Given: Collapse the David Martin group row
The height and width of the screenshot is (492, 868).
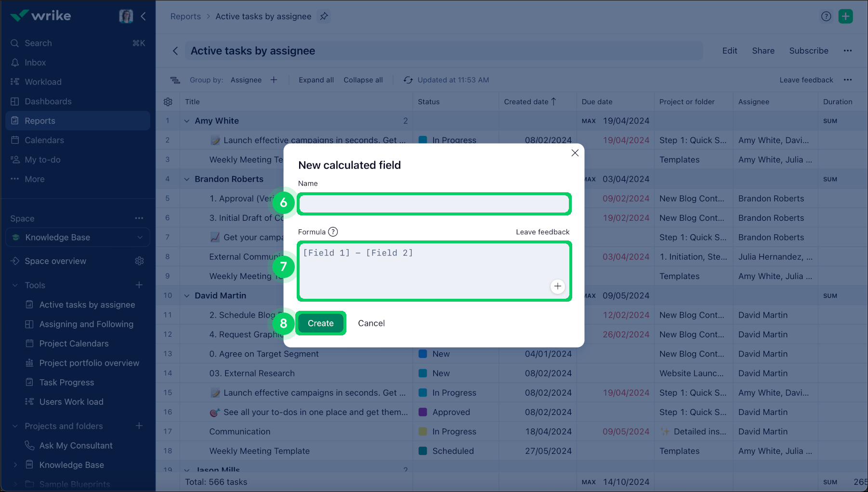Looking at the screenshot, I should pyautogui.click(x=187, y=295).
